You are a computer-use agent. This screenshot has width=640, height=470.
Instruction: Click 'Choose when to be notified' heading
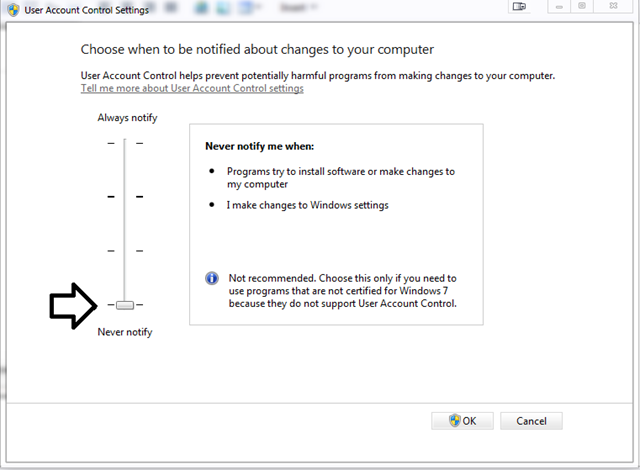[x=257, y=49]
